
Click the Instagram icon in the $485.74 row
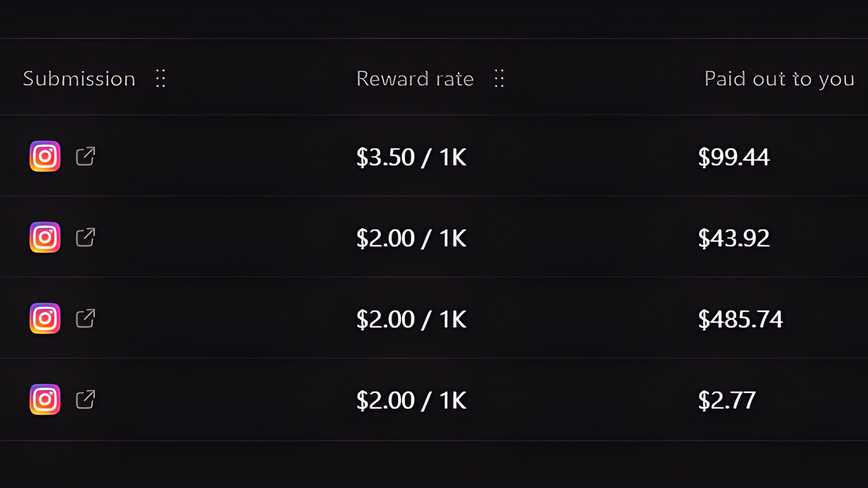tap(45, 318)
